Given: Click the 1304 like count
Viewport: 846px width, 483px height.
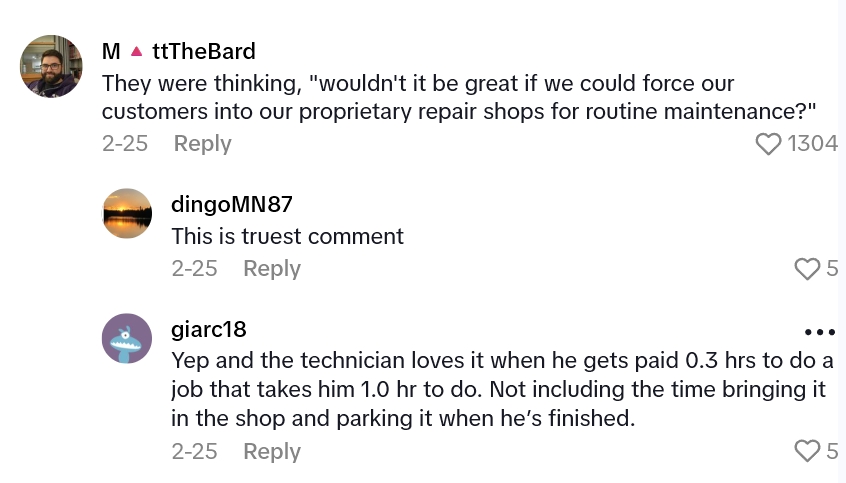Looking at the screenshot, I should click(812, 144).
